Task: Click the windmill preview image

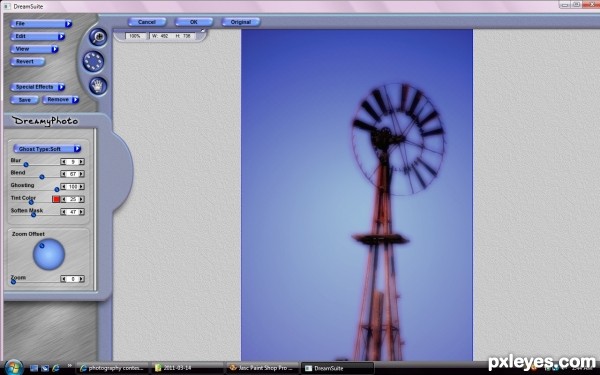Action: click(x=357, y=195)
